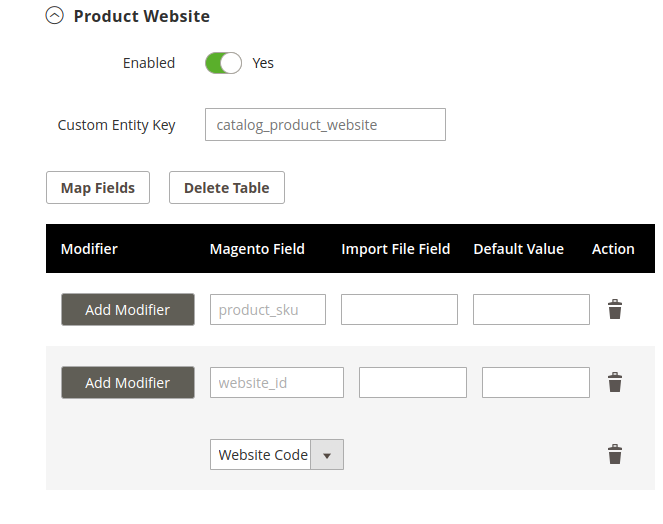Click the product_sku Magento Field input
Screen dimensions: 663x524
click(x=268, y=310)
